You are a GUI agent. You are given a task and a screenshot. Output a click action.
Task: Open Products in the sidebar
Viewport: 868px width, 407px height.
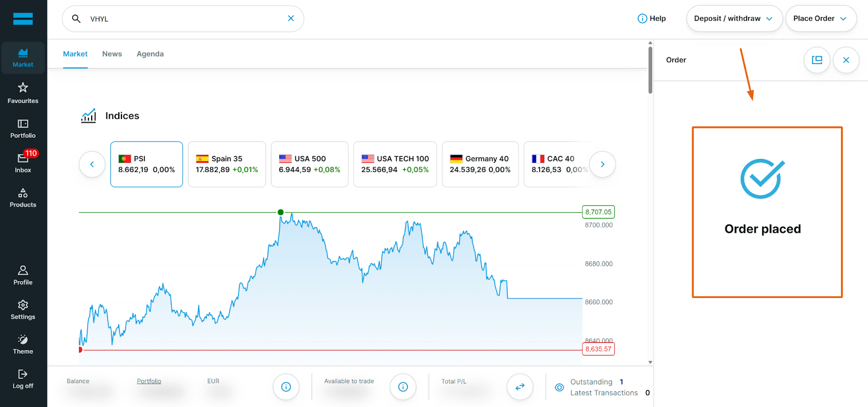(23, 198)
